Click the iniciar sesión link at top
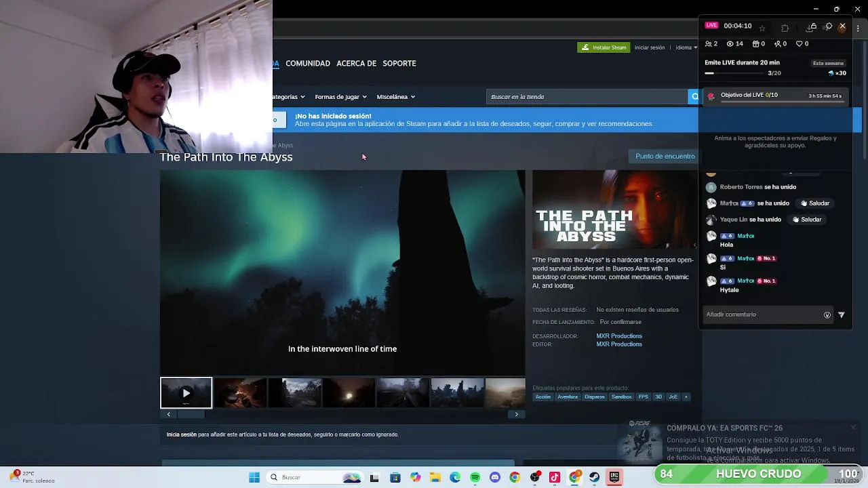The height and width of the screenshot is (488, 868). [650, 47]
